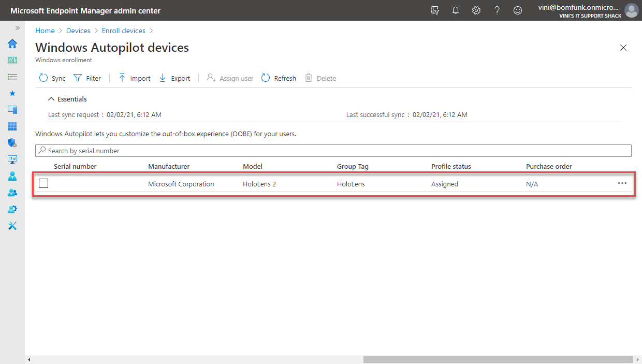642x364 pixels.
Task: Open Tenant administration icon in sidebar
Action: click(12, 209)
